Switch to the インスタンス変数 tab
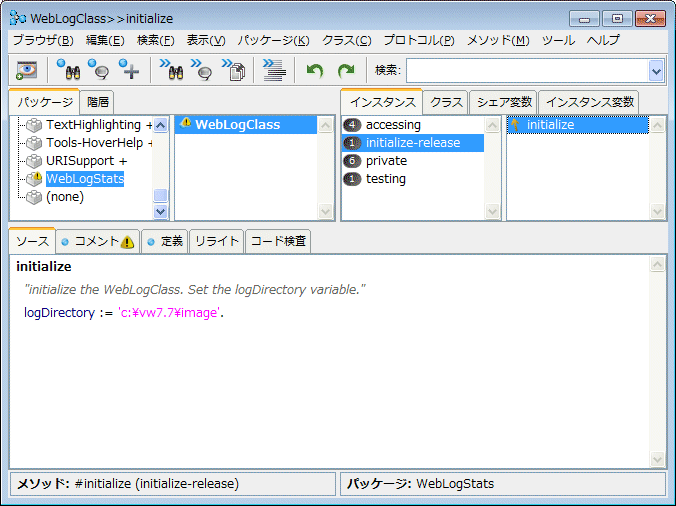This screenshot has width=676, height=506. tap(590, 102)
